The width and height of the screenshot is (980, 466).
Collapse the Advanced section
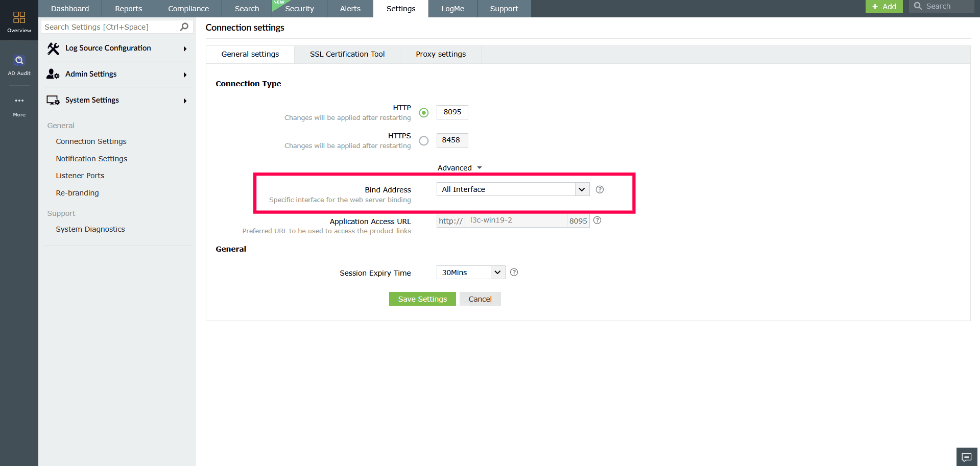[459, 167]
